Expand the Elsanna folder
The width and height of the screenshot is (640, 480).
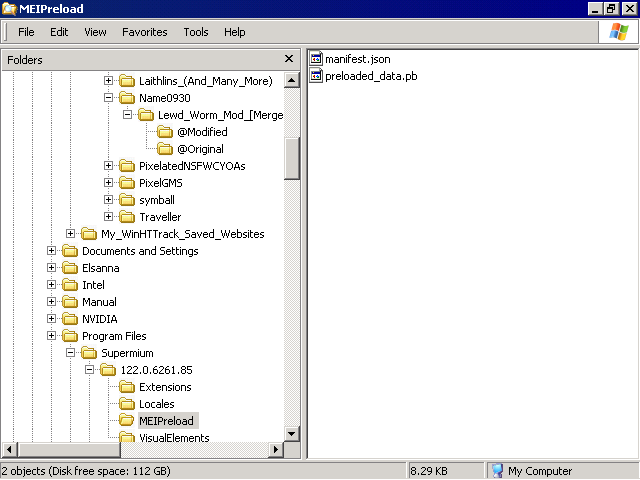51,268
